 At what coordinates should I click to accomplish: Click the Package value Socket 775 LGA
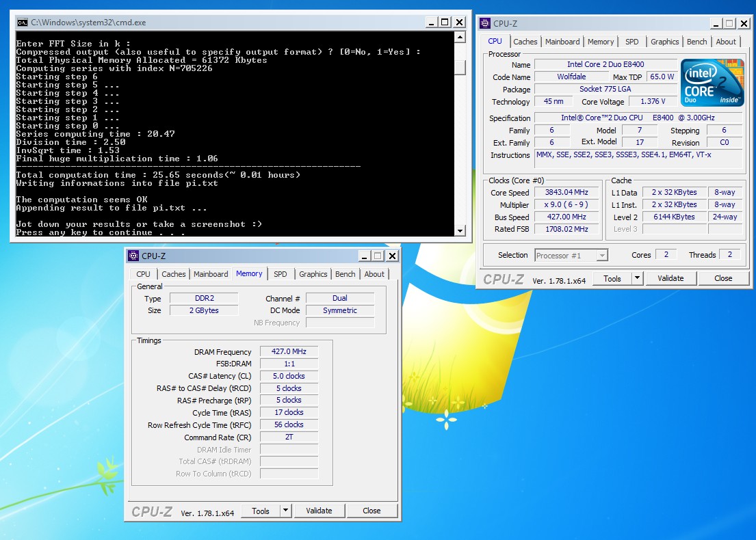pos(605,89)
